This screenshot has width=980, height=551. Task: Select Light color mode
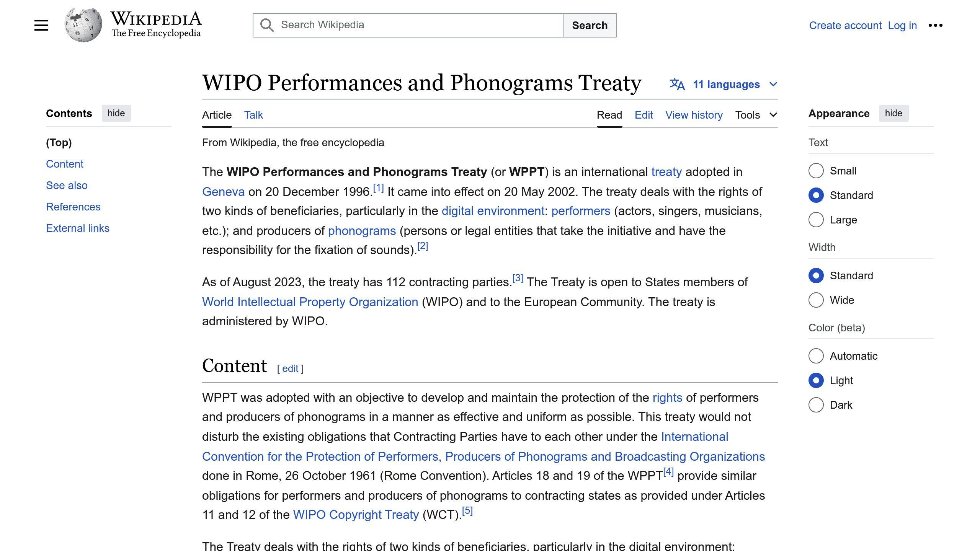[816, 380]
